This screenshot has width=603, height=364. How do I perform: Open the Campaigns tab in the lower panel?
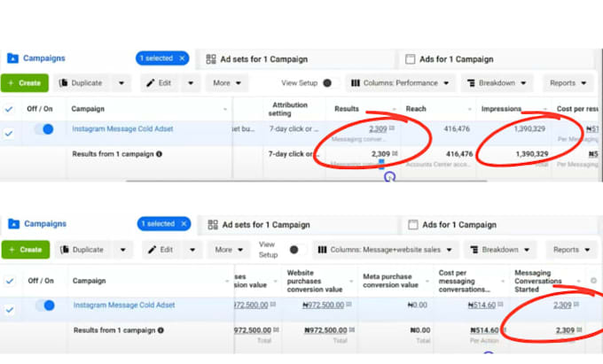point(37,223)
